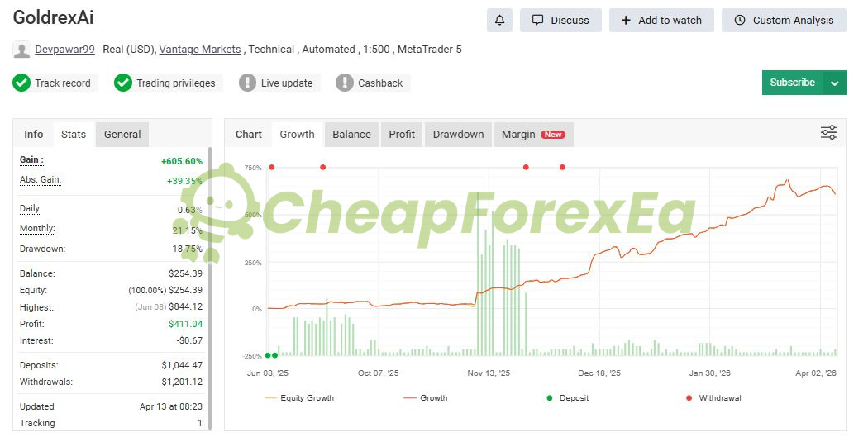Click the profit value $411.04

(x=185, y=324)
